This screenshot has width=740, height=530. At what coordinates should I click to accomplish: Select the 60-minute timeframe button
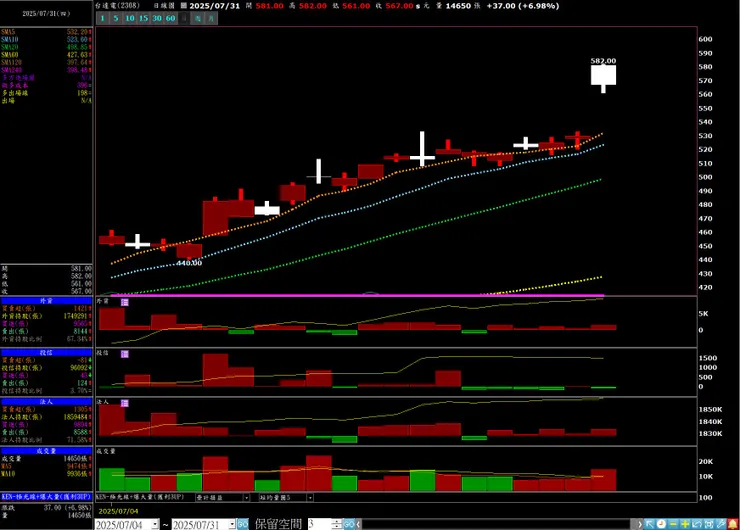point(170,18)
